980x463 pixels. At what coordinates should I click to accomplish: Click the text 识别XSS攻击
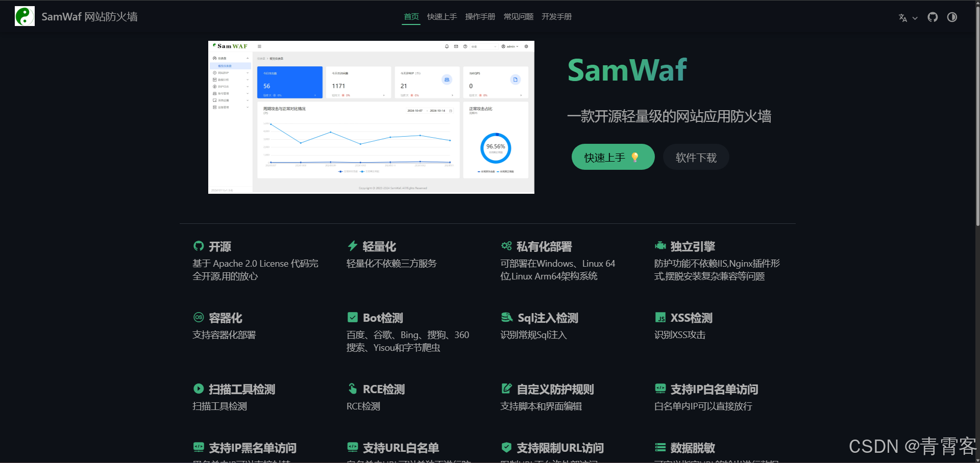click(680, 335)
